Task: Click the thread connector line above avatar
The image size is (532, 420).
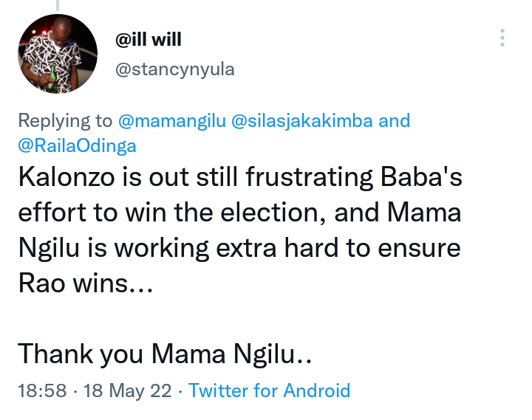Action: tap(58, 5)
